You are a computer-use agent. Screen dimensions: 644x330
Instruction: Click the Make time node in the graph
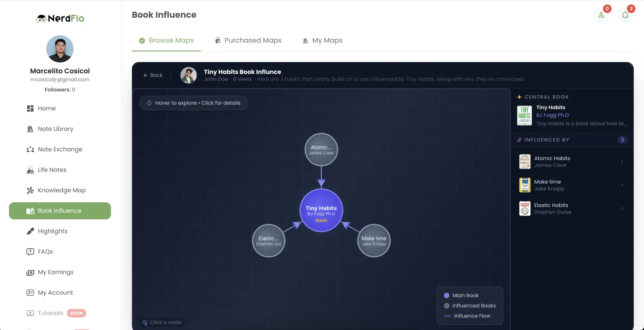(x=374, y=241)
